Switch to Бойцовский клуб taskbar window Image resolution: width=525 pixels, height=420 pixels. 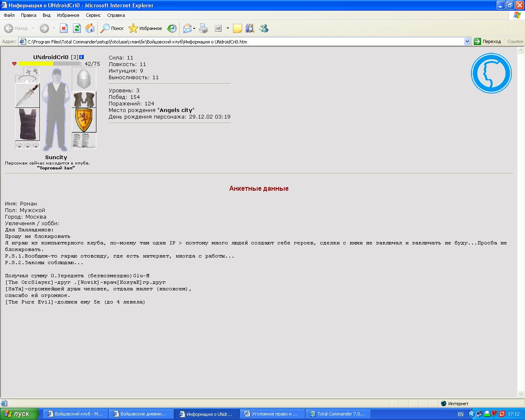coord(75,414)
